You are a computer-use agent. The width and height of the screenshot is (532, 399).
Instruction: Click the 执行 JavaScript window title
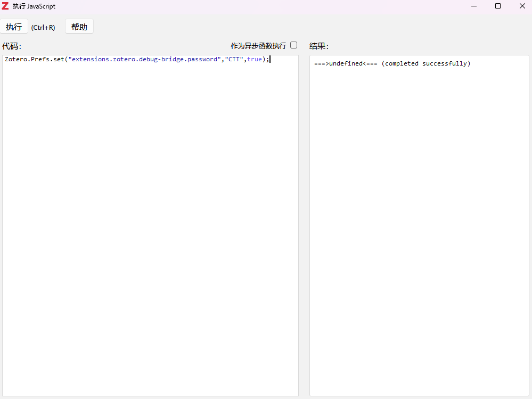(x=35, y=6)
